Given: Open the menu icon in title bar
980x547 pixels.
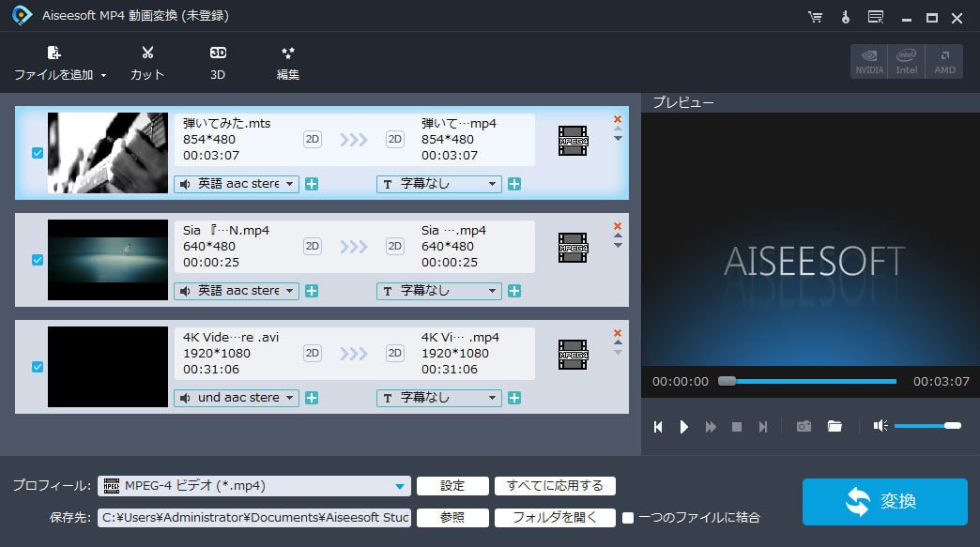Looking at the screenshot, I should coord(876,17).
